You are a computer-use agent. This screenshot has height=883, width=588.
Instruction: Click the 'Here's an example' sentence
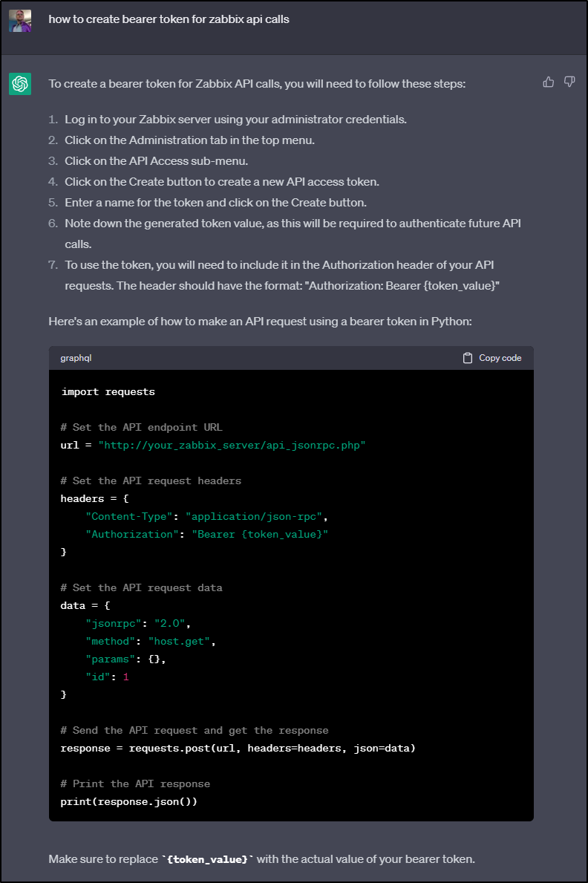260,322
